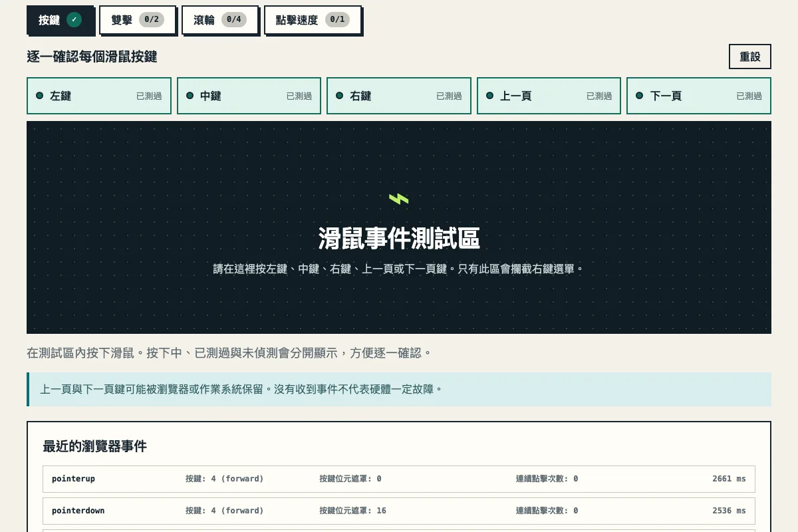This screenshot has height=532, width=798.
Task: Select the 上一頁 status card
Action: 549,96
